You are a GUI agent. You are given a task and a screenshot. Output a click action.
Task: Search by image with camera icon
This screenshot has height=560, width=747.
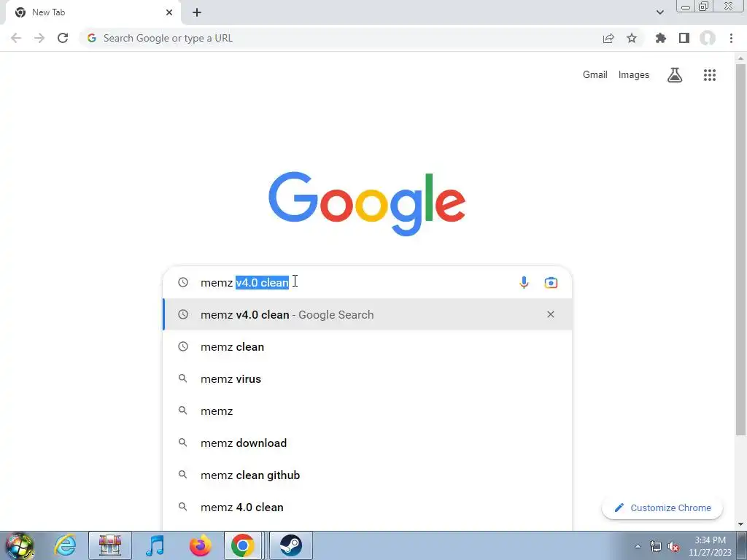pyautogui.click(x=551, y=282)
